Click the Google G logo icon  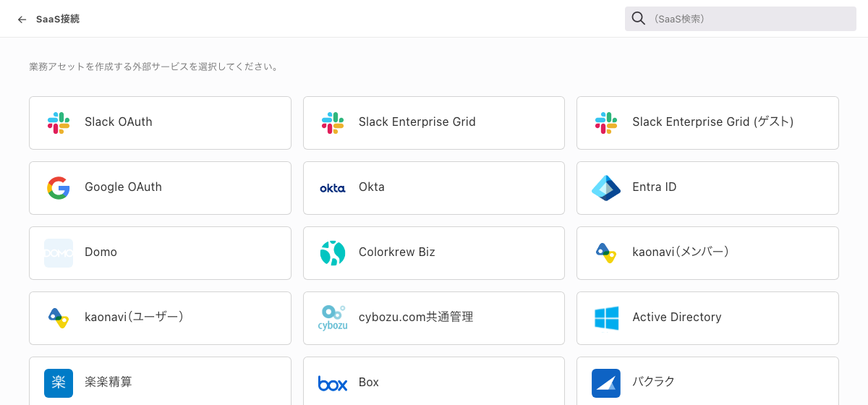[59, 188]
